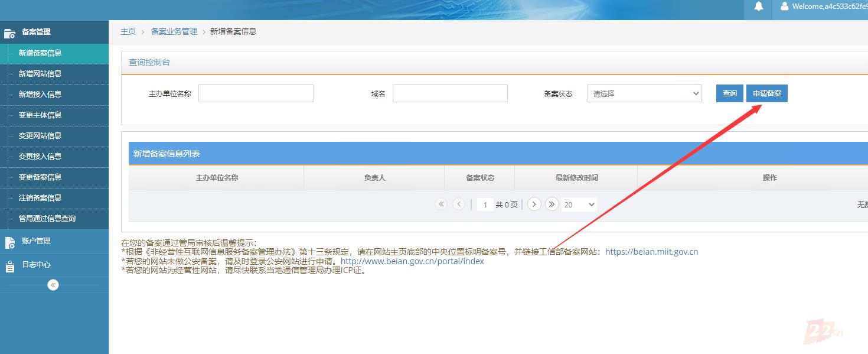Open the 备案状态 status dropdown

[644, 93]
